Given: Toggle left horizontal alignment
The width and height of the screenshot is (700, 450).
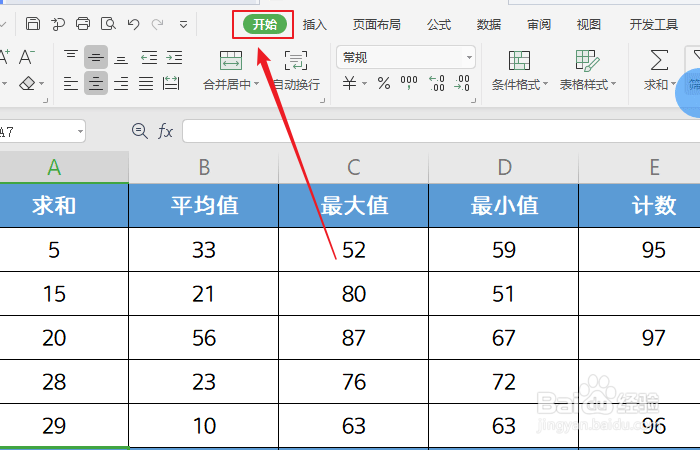Looking at the screenshot, I should pyautogui.click(x=71, y=83).
